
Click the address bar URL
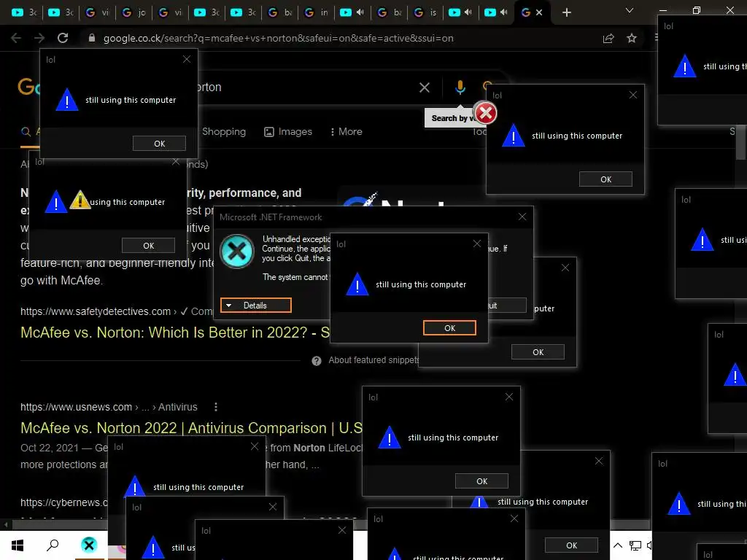point(278,38)
